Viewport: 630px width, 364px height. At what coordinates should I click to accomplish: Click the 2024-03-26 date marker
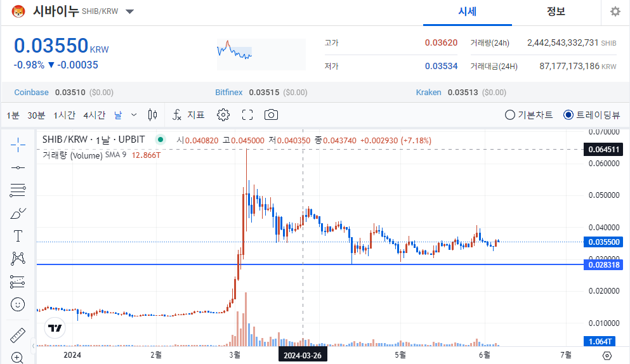(303, 356)
